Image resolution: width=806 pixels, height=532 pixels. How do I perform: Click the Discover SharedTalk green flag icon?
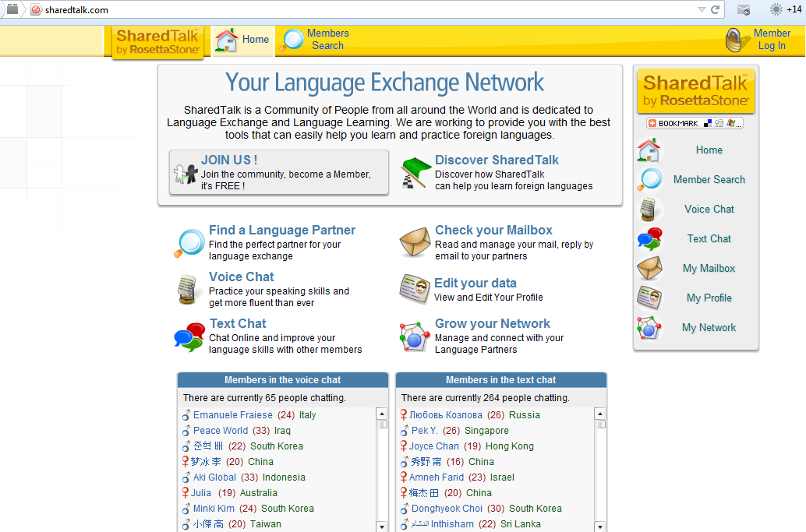[415, 173]
